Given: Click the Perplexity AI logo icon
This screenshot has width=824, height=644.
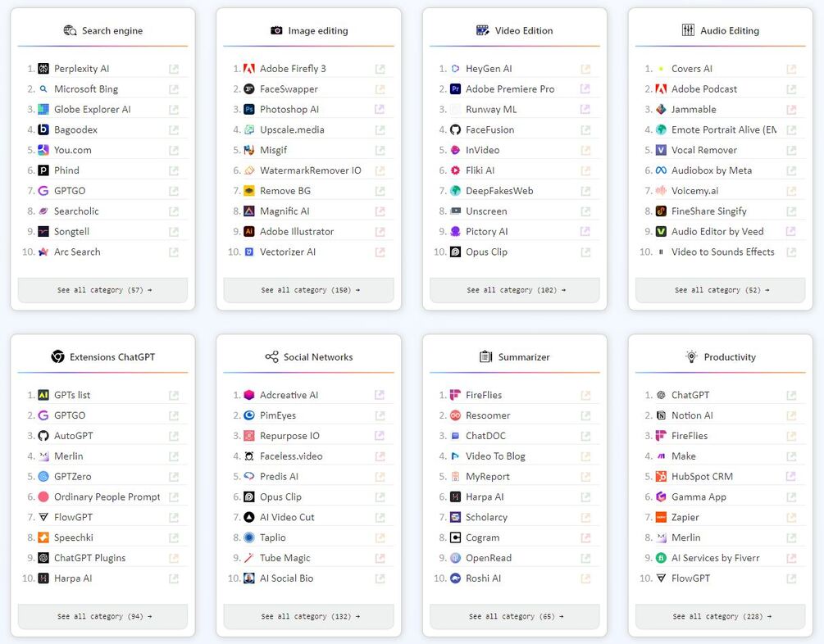Looking at the screenshot, I should coord(43,69).
